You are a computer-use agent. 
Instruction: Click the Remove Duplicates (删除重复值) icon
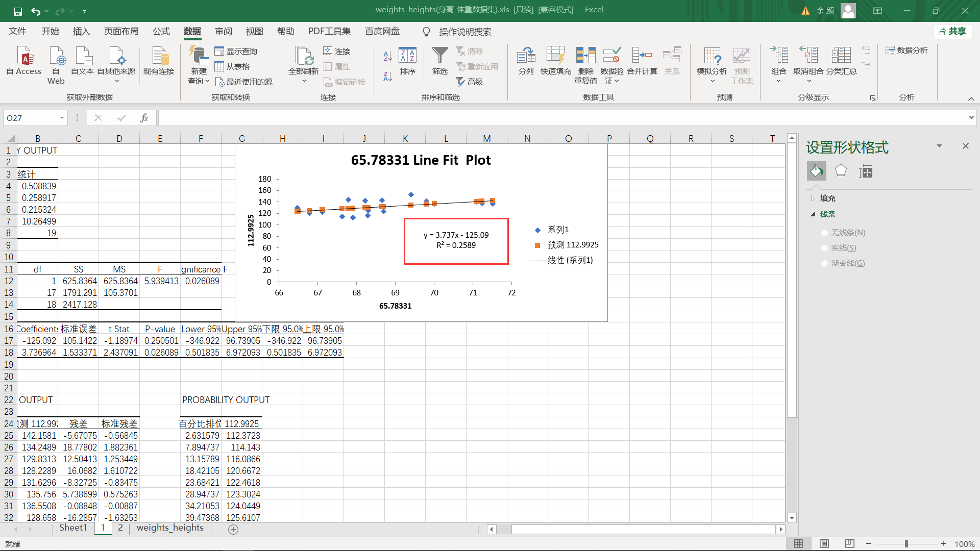click(585, 56)
